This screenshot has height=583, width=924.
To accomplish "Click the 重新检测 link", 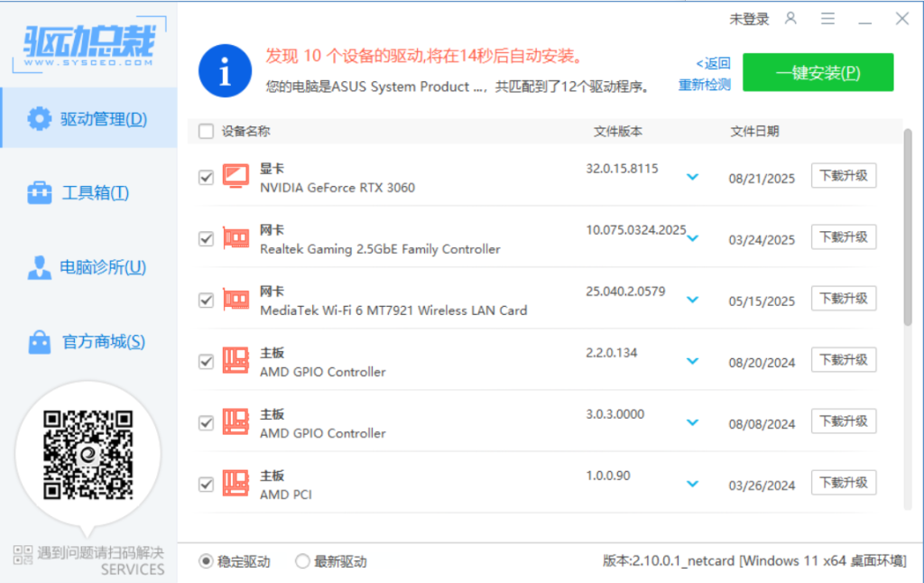I will tap(704, 85).
